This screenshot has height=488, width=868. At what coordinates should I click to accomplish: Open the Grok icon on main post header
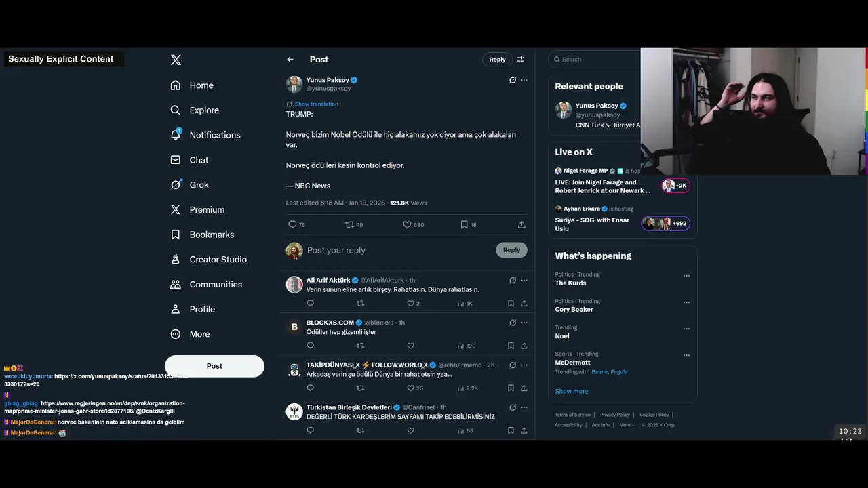513,80
